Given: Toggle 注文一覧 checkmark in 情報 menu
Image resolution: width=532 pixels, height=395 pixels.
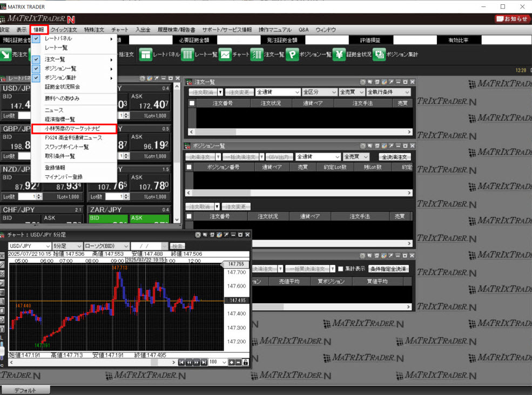Looking at the screenshot, I should (x=36, y=60).
